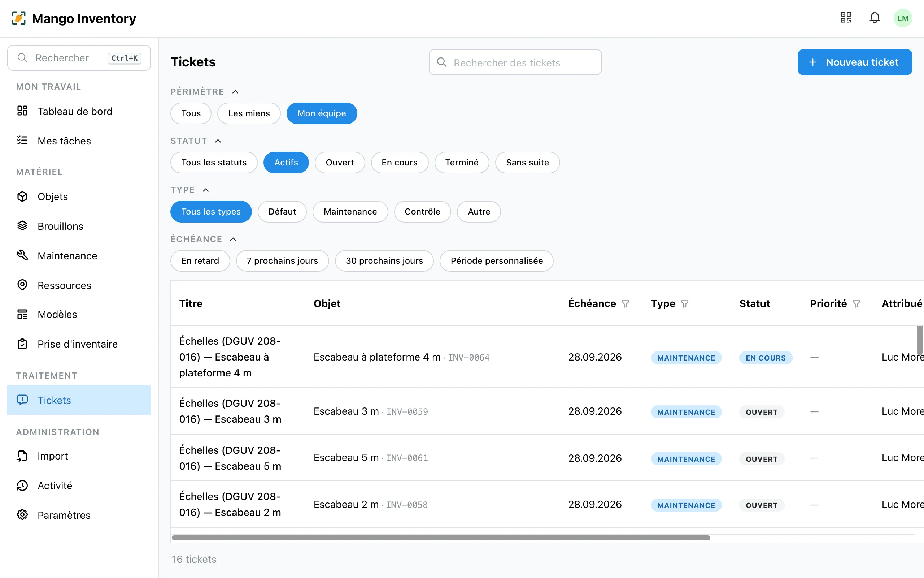Click the Paramètres gear icon
Image resolution: width=924 pixels, height=578 pixels.
tap(22, 514)
